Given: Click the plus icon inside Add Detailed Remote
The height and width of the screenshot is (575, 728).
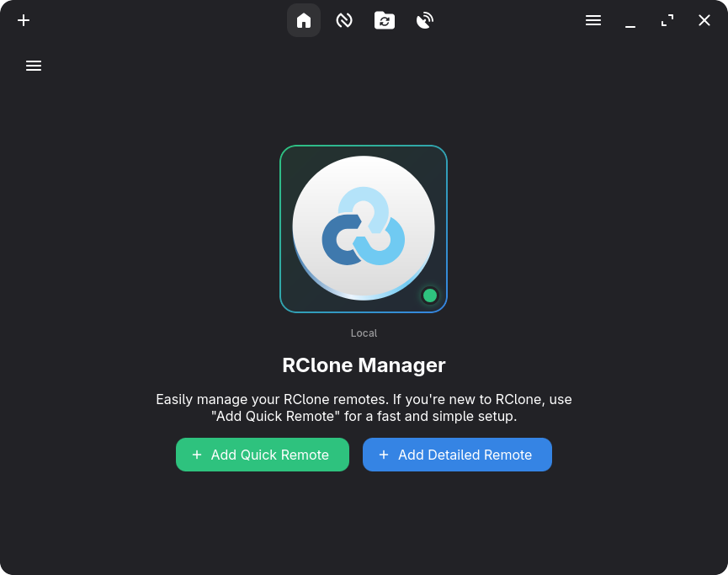Looking at the screenshot, I should 385,455.
